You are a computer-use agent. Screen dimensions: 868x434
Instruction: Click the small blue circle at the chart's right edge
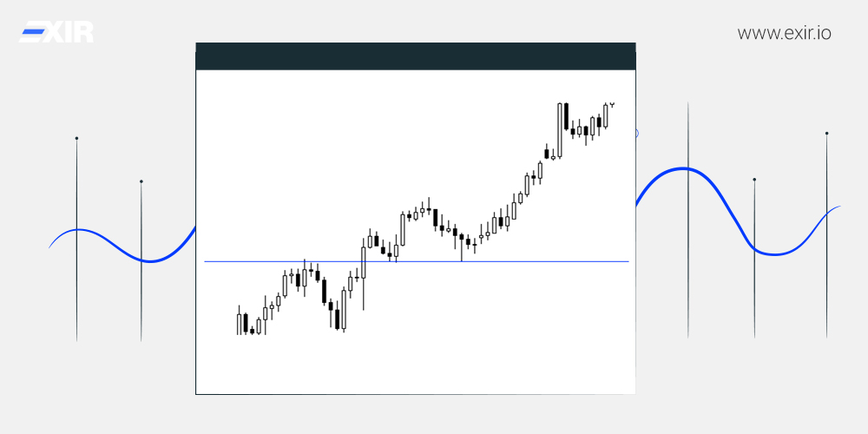636,134
